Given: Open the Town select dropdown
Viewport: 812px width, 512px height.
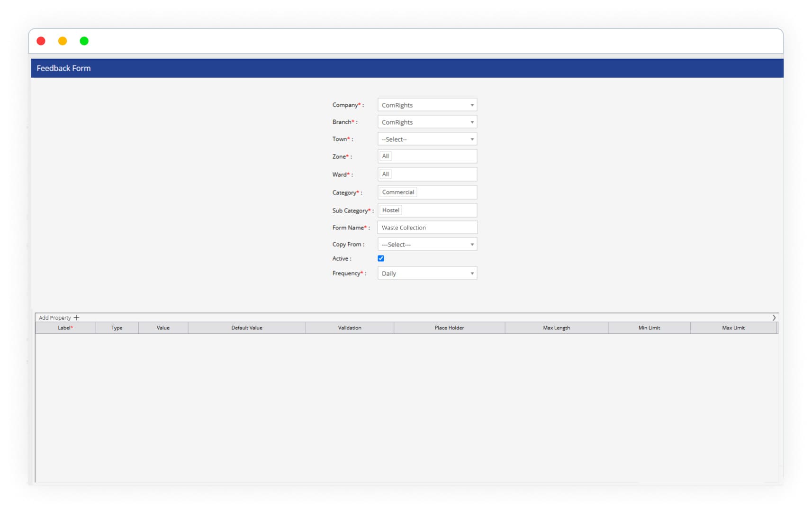Looking at the screenshot, I should [427, 139].
